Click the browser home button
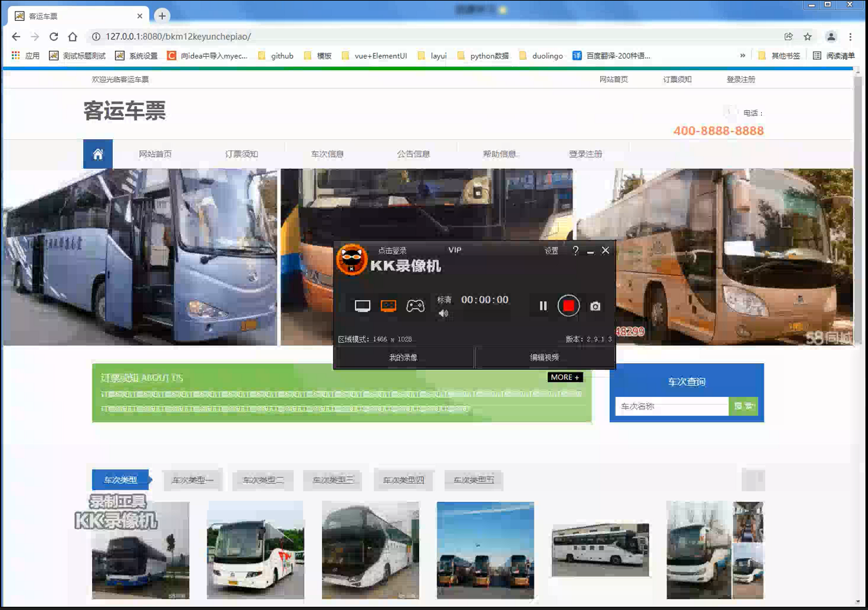Screen dimensions: 868x610 pyautogui.click(x=73, y=37)
